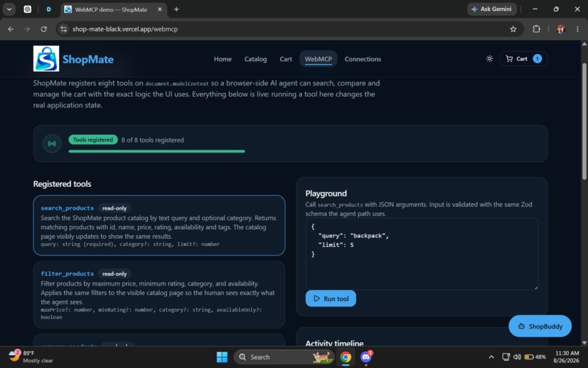Show hidden system tray icons chevron
Viewport: 588px width, 368px height.
(x=491, y=357)
